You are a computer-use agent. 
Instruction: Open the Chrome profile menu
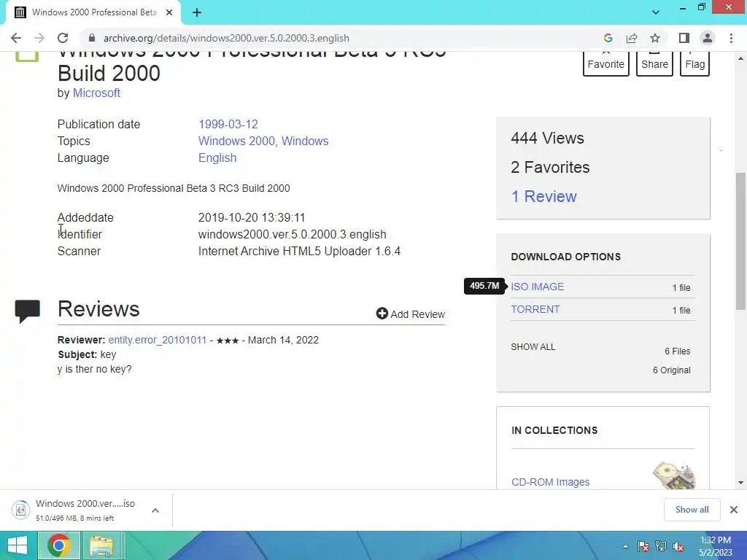pyautogui.click(x=708, y=38)
